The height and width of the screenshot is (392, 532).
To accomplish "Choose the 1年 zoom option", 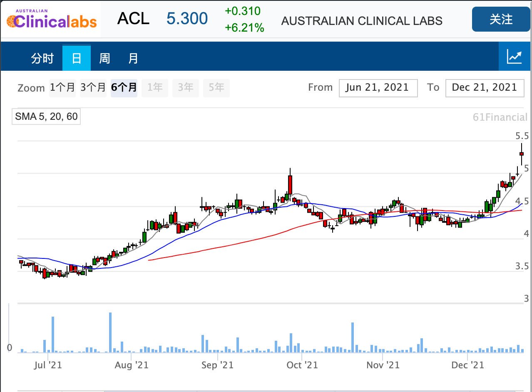I will pyautogui.click(x=155, y=87).
